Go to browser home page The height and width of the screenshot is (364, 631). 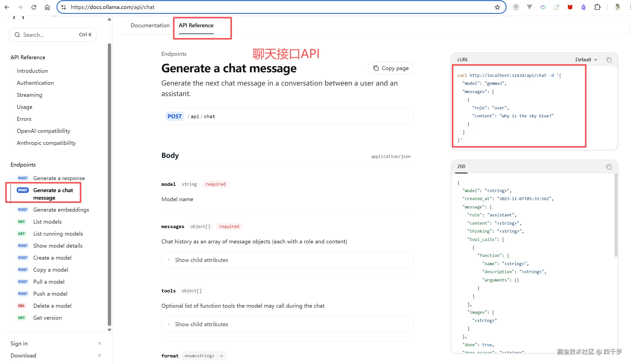tap(47, 7)
